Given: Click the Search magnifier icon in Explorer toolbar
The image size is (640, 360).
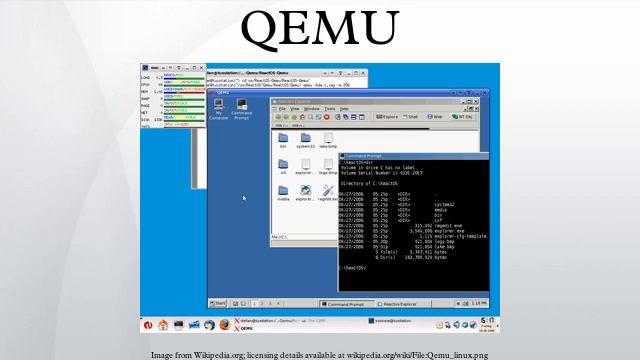Looking at the screenshot, I should point(311,117).
